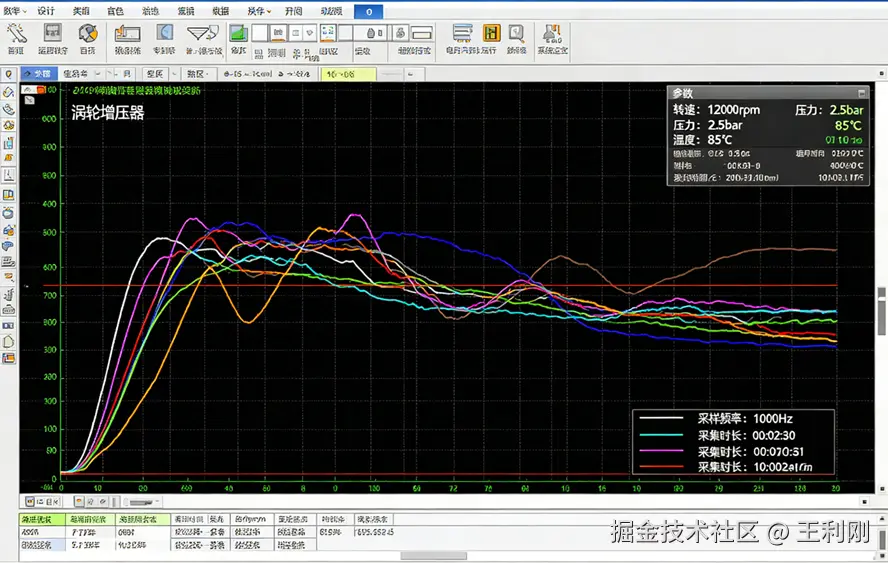
Task: Click the picture with orange arrow ribbon icon
Action: [127, 33]
